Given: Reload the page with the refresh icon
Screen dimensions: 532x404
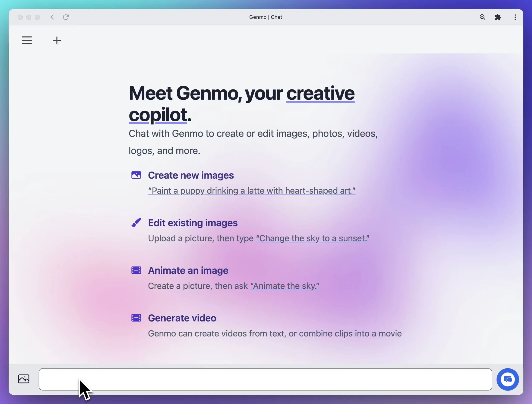Looking at the screenshot, I should (66, 17).
